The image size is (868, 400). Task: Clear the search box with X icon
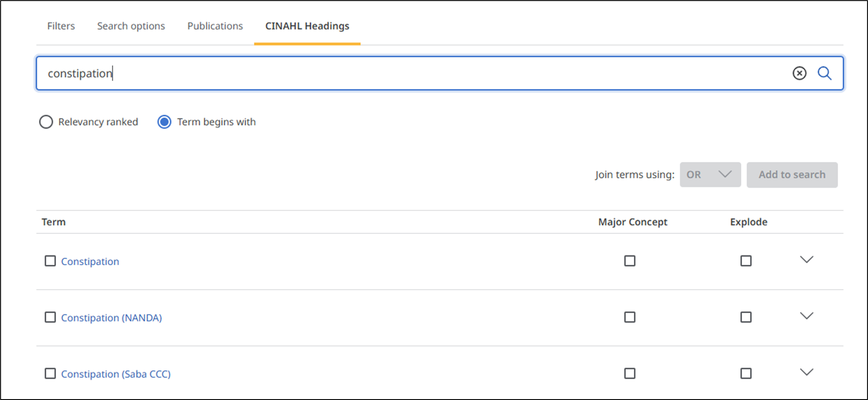799,73
